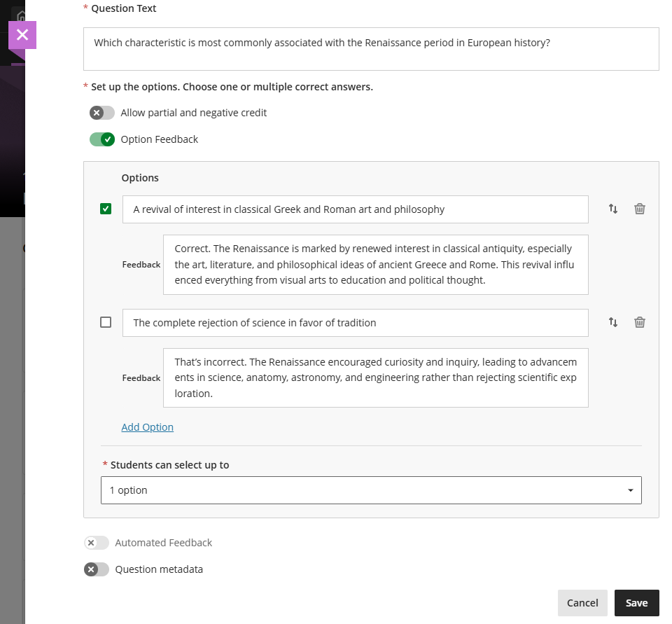Click the feedback box for the correct option
Viewport: 672px width, 624px height.
[375, 264]
